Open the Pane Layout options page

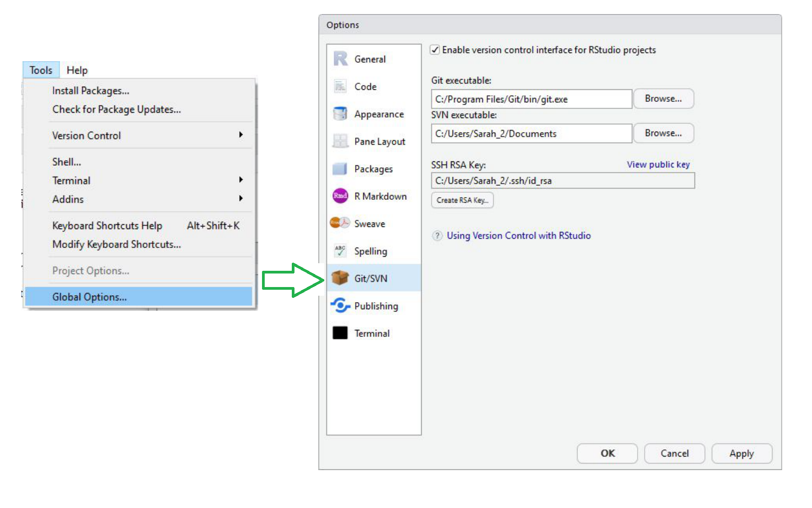374,141
